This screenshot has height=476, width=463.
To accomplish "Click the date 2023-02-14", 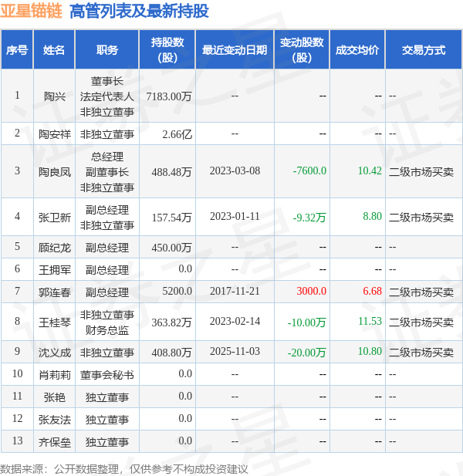I will [x=235, y=321].
